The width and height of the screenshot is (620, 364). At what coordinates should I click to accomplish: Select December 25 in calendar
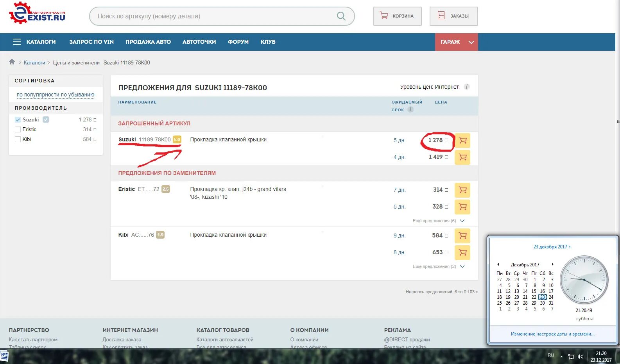pos(499,303)
